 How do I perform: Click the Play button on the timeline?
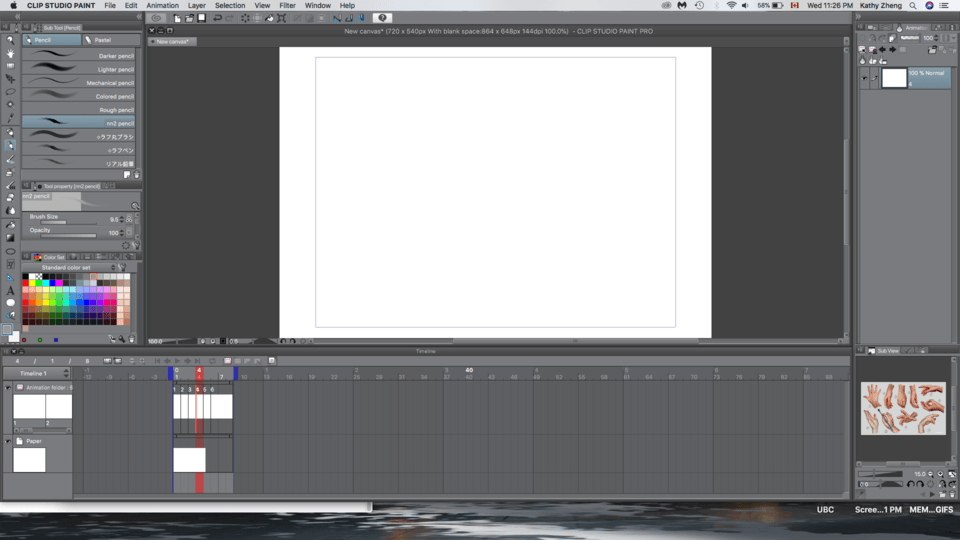coord(177,360)
